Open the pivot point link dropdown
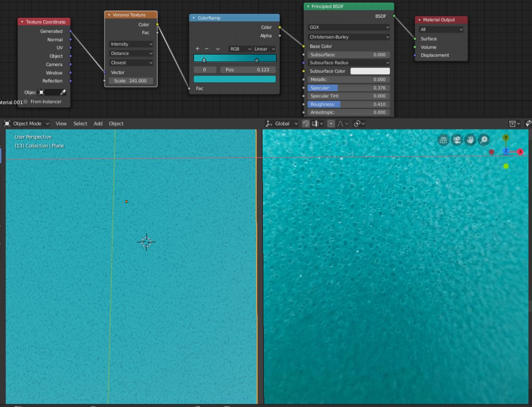The image size is (532, 407). pyautogui.click(x=360, y=123)
